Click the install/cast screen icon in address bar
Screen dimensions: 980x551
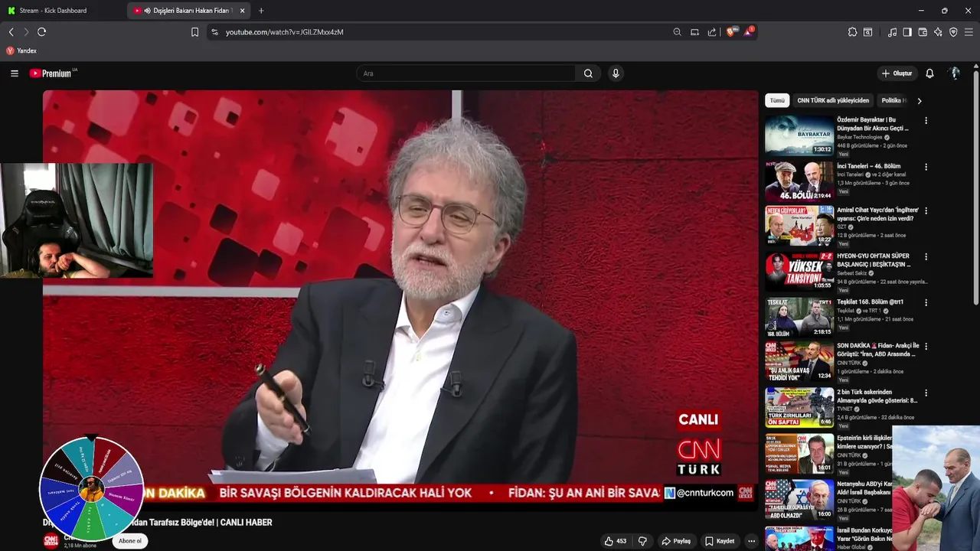[x=694, y=32]
